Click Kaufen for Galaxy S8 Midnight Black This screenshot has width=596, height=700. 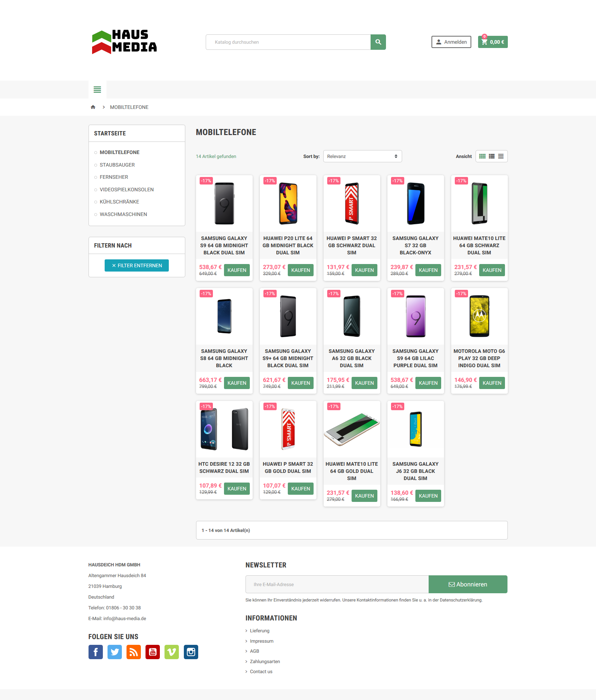237,383
